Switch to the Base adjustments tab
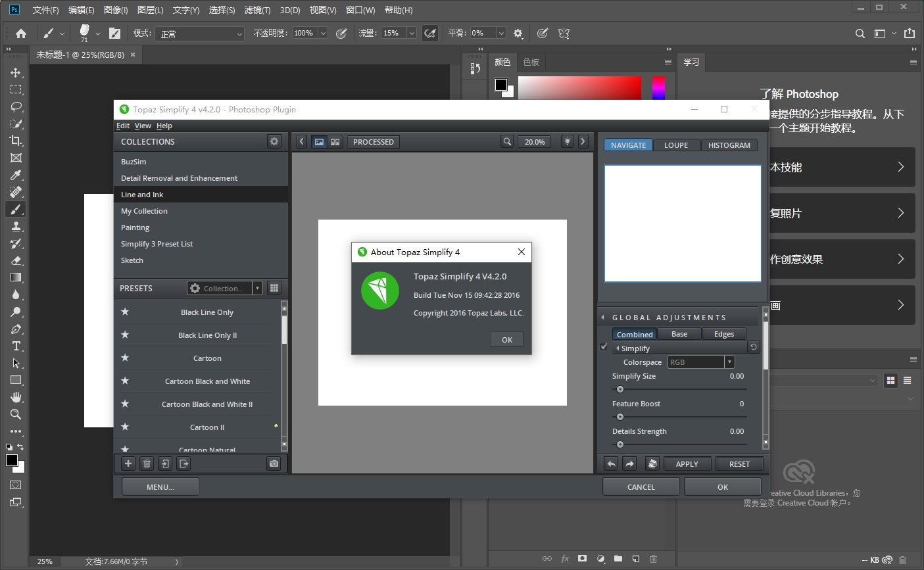This screenshot has width=924, height=570. (x=679, y=334)
